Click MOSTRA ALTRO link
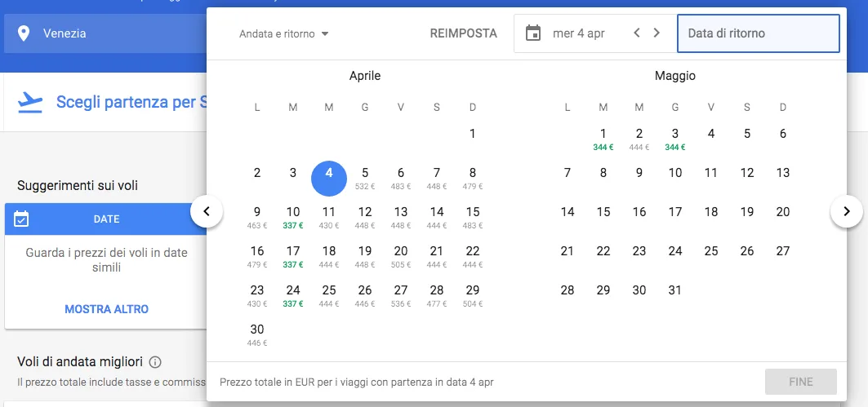 pyautogui.click(x=106, y=309)
